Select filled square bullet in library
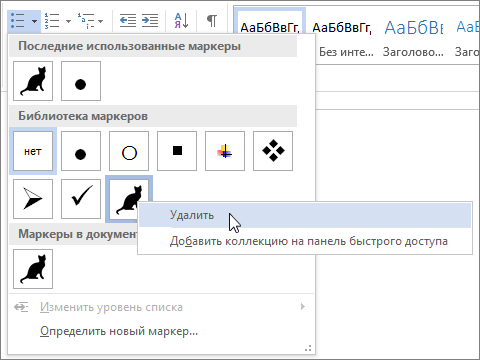This screenshot has height=360, width=480. point(177,151)
